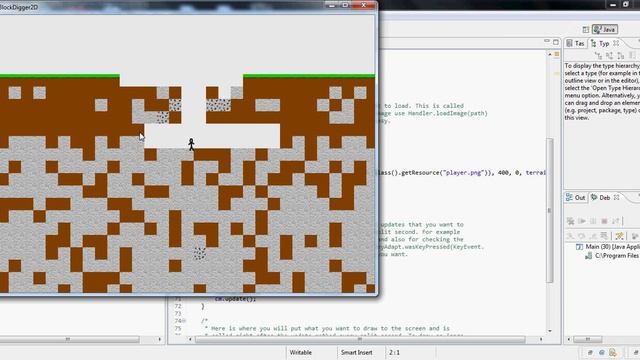Click the Open Perspective icon beside Java

coord(586,29)
